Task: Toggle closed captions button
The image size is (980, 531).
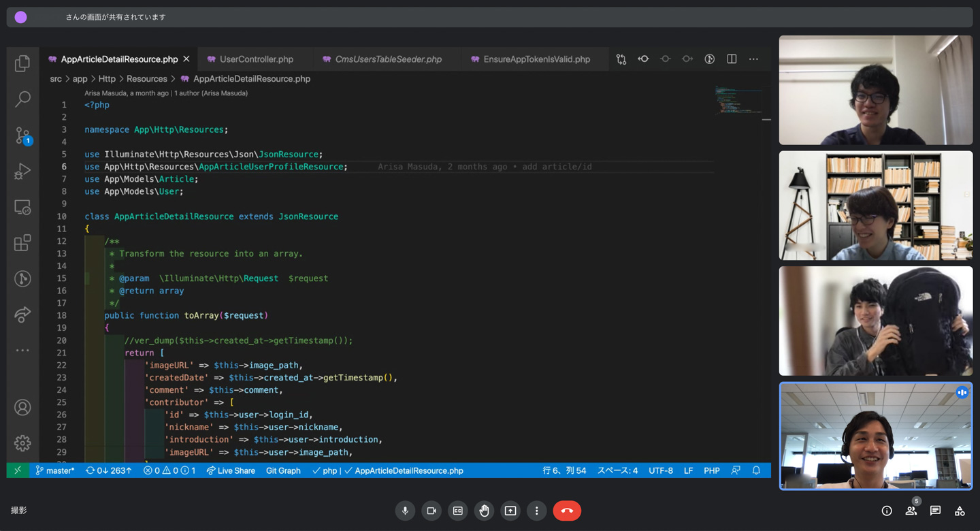Action: click(458, 511)
